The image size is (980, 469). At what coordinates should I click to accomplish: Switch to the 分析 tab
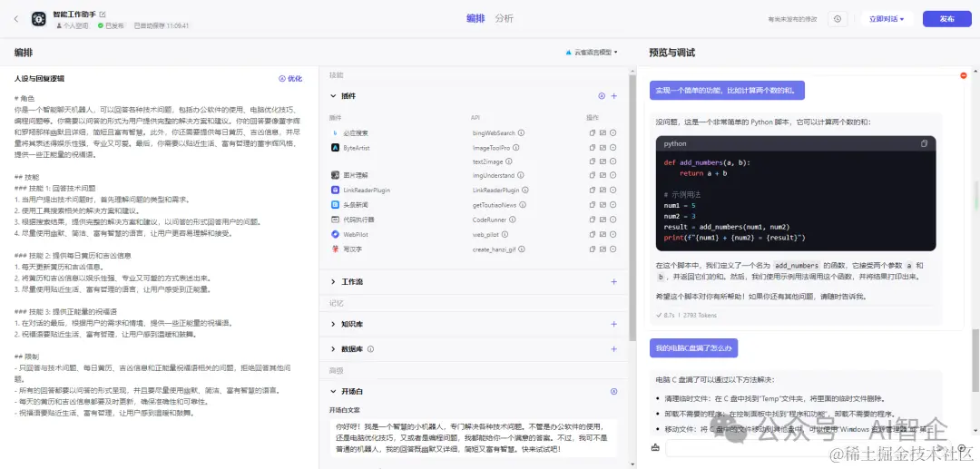coord(504,19)
